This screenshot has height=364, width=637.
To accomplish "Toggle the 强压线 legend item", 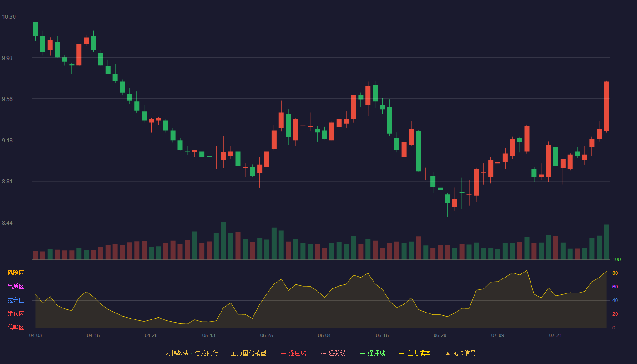I will pos(293,353).
